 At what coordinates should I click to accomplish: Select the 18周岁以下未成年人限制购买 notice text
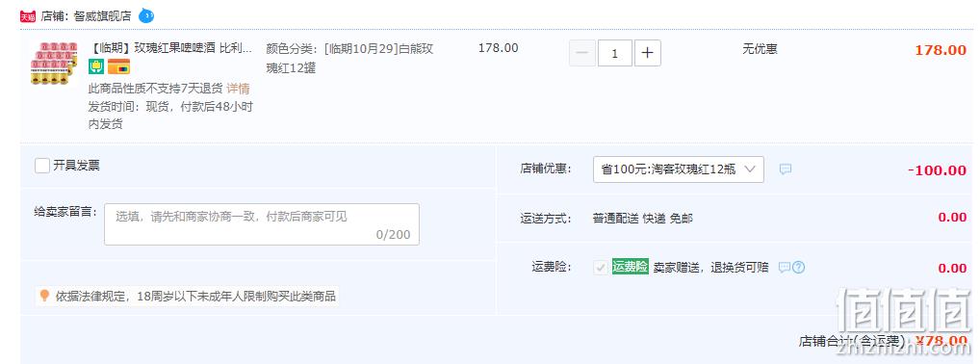coord(195,296)
